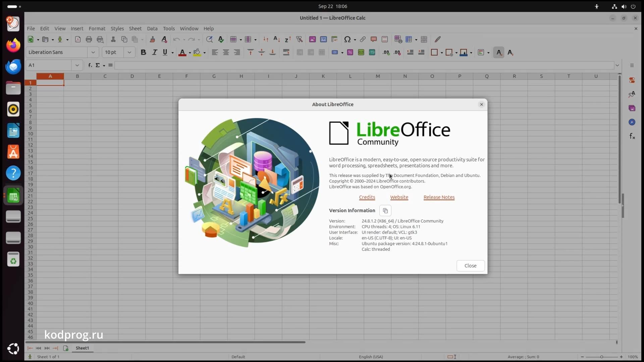Viewport: 644px width, 362px height.
Task: Click the AutoFilter funnel icon
Action: point(300,40)
